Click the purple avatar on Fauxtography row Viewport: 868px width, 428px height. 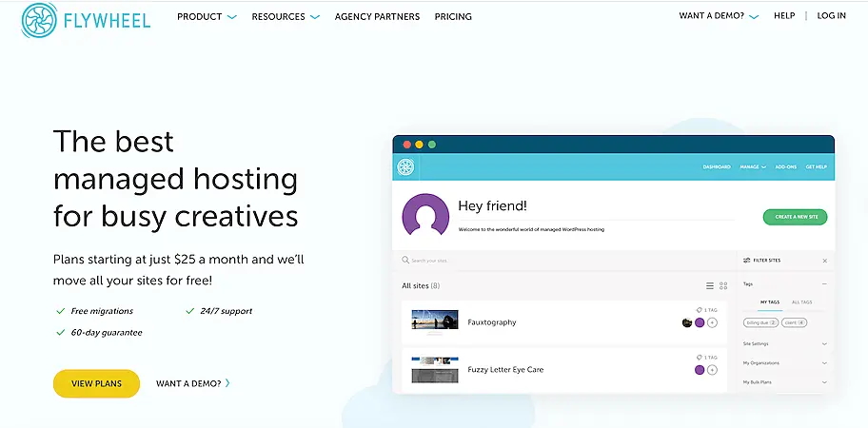[x=700, y=323]
